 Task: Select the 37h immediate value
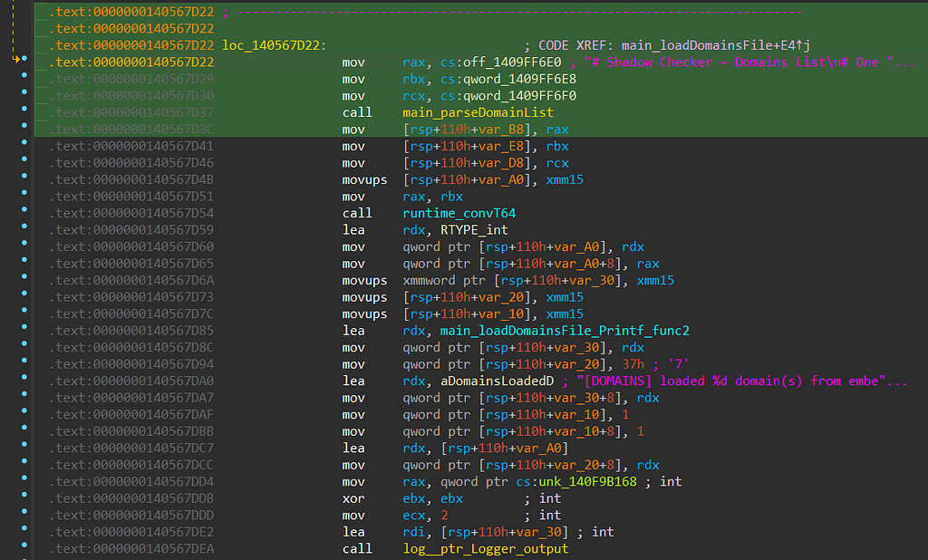click(633, 364)
